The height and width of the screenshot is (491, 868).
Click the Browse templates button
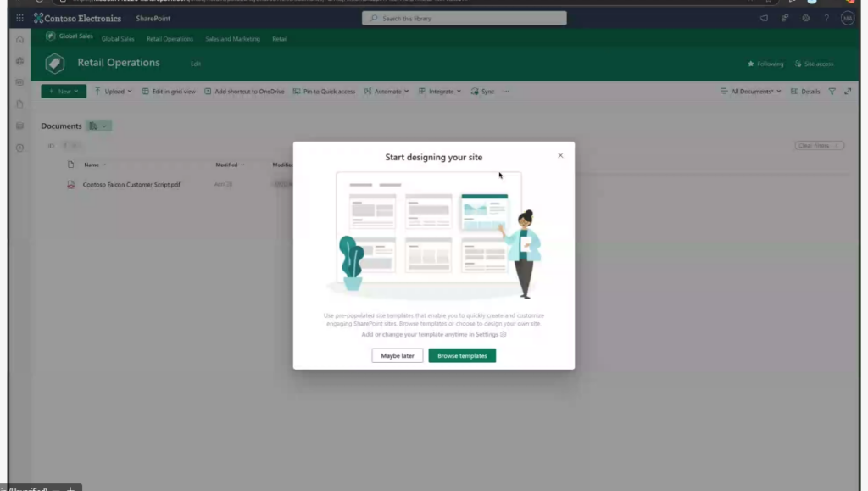pyautogui.click(x=462, y=356)
